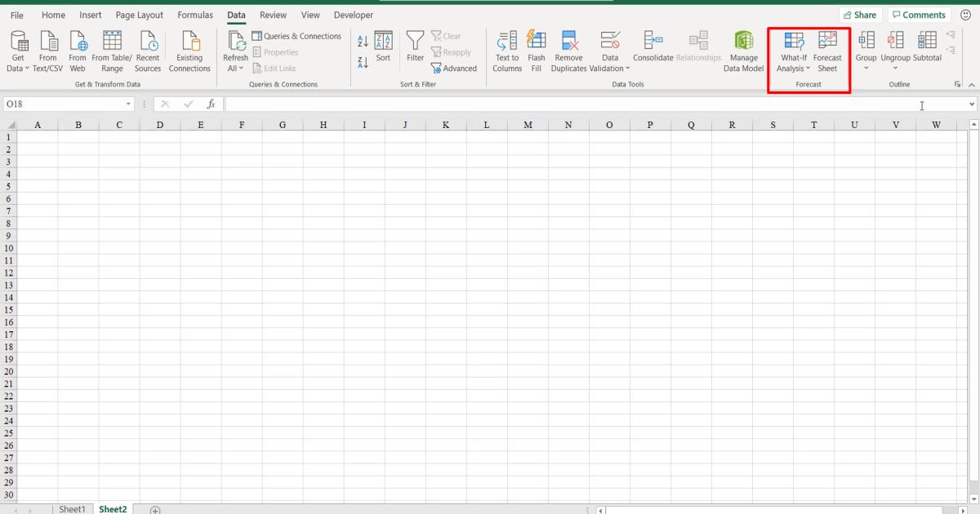Switch to the Formulas ribbon tab
This screenshot has height=514, width=980.
click(195, 15)
